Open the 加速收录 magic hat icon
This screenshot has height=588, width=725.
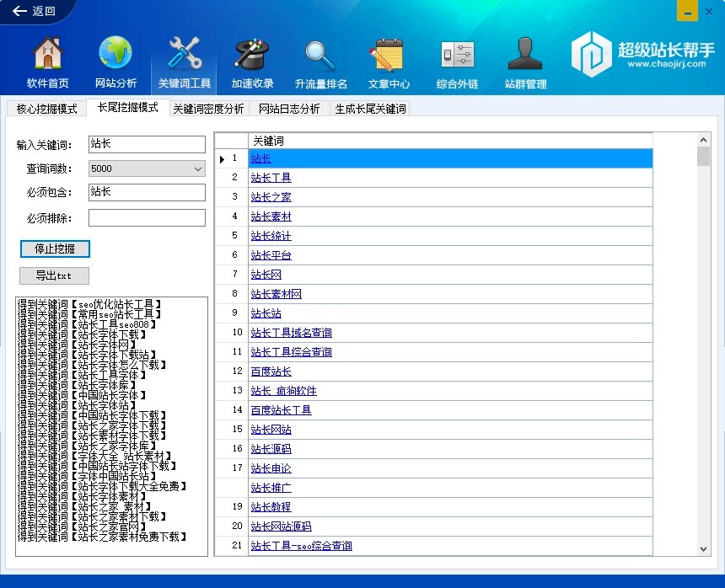[x=252, y=55]
